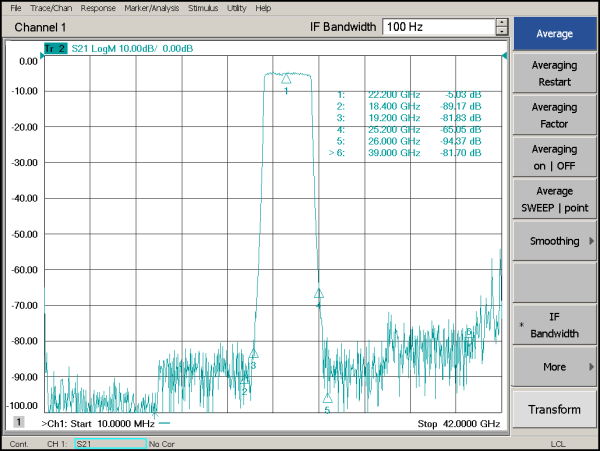Click marker 5 readout 26.000 GHz
The image size is (600, 451).
(394, 141)
